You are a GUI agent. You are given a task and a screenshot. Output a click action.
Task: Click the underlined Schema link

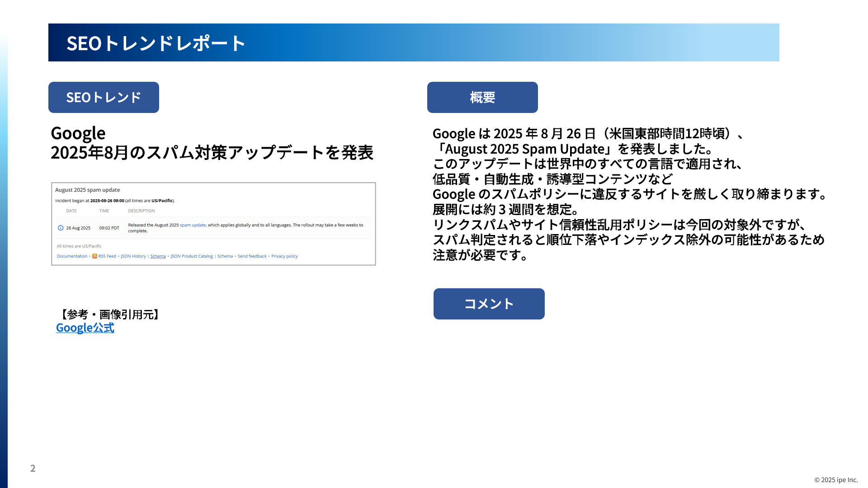pyautogui.click(x=158, y=256)
